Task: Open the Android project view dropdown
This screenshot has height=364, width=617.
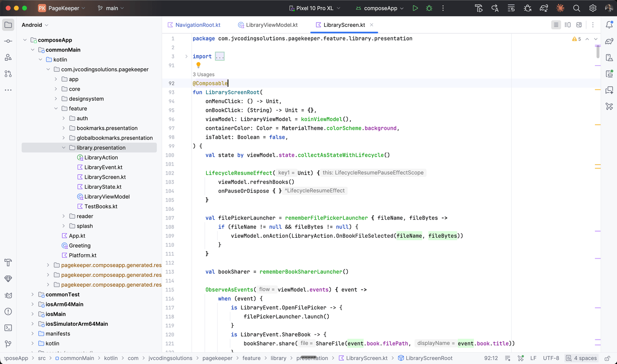Action: (35, 25)
